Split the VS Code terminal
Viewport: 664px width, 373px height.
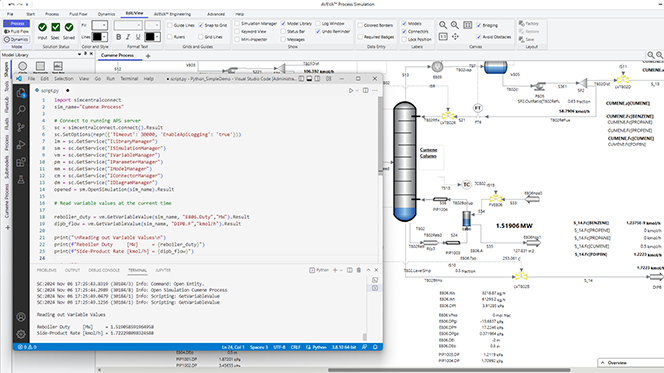click(x=350, y=270)
